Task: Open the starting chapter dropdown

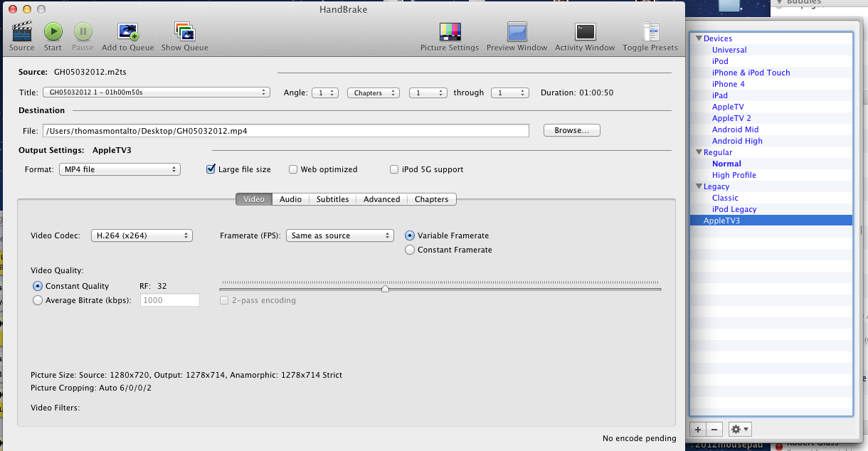Action: (428, 92)
